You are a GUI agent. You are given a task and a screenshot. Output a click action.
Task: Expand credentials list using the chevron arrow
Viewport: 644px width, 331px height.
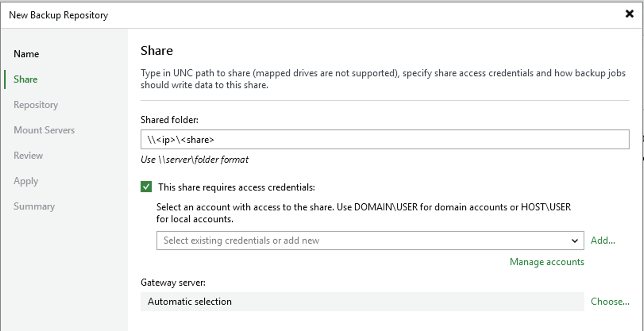click(575, 241)
